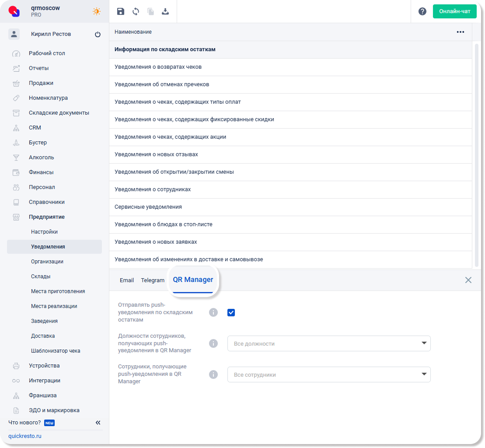Switch to the Telegram tab

[x=153, y=280]
